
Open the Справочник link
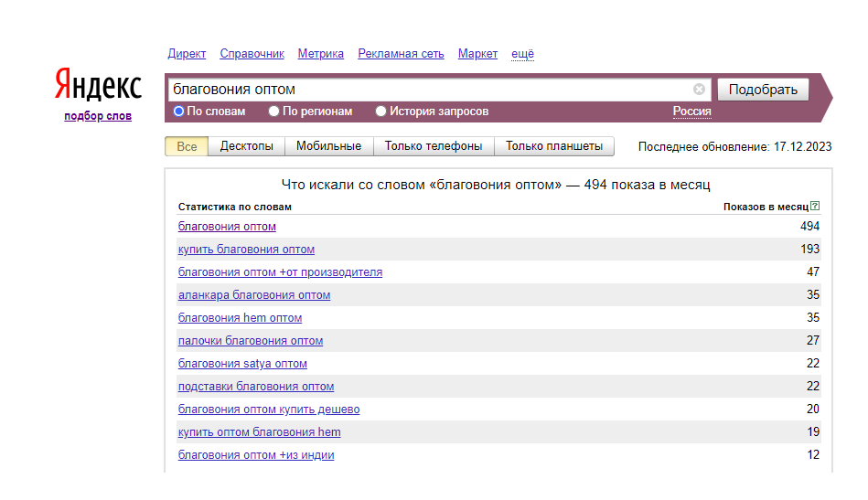pos(252,54)
